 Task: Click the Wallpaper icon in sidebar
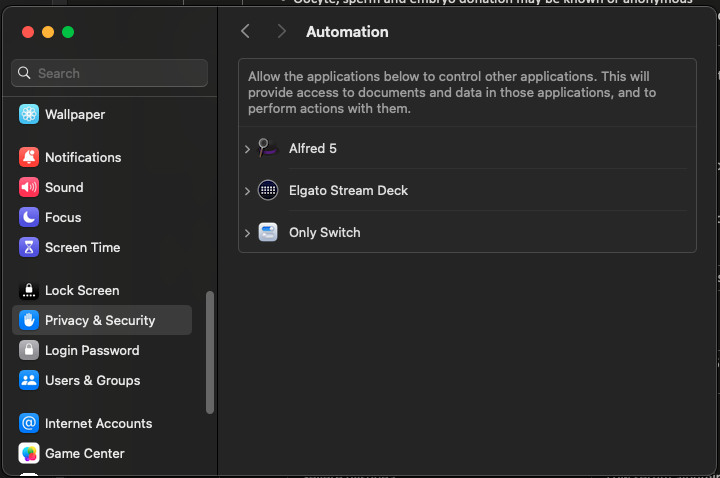(29, 114)
